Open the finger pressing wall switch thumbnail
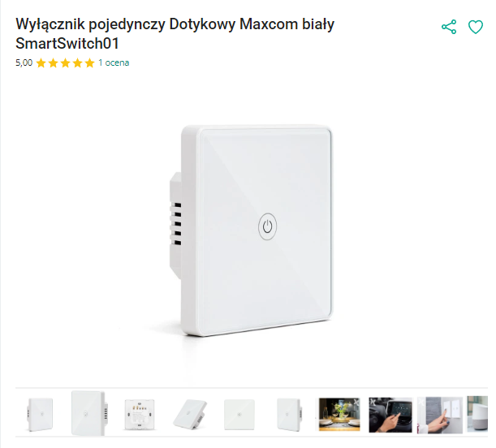The width and height of the screenshot is (496, 448). [440, 415]
